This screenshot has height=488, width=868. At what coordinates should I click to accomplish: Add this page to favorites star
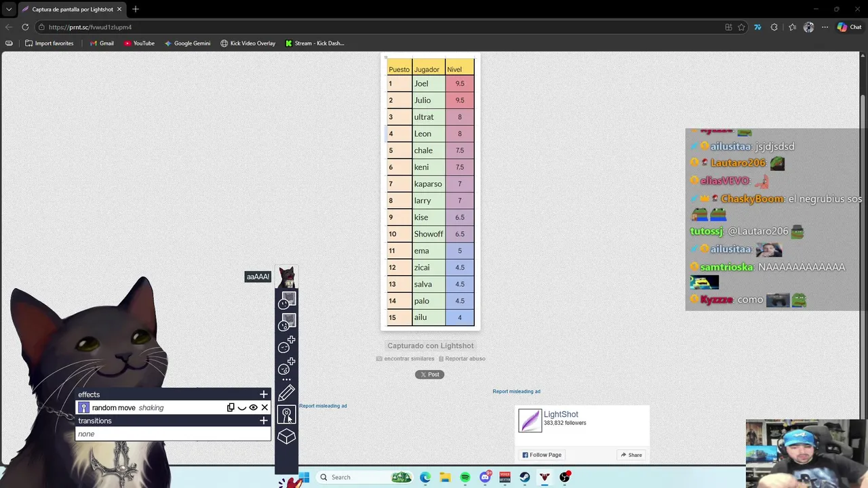[x=741, y=27]
